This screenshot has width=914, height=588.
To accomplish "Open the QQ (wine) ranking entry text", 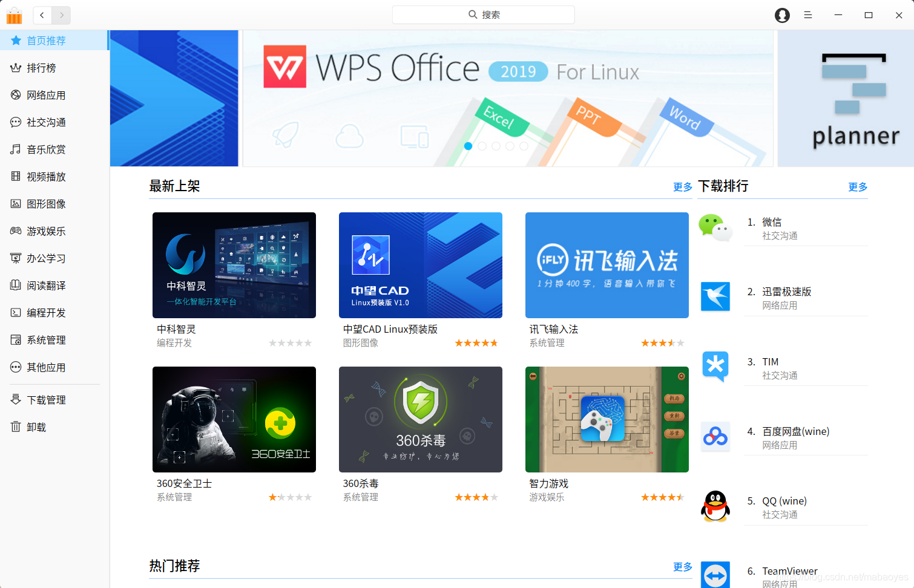I will pyautogui.click(x=784, y=501).
